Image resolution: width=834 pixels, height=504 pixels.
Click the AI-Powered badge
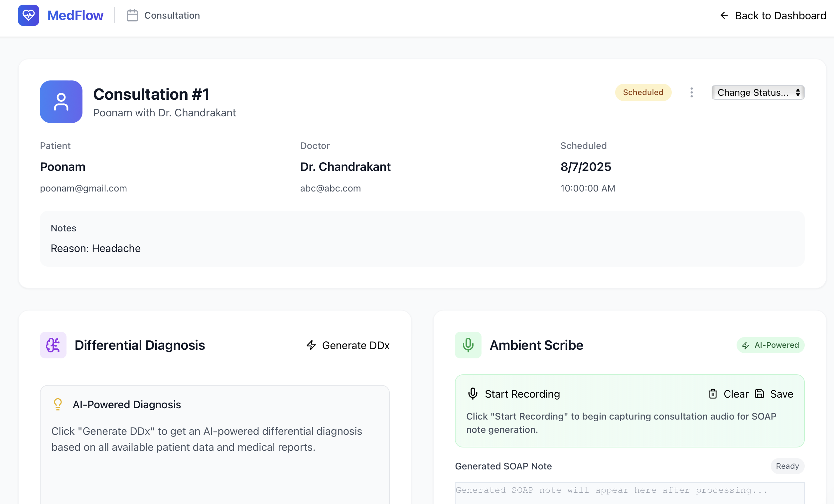(x=770, y=345)
